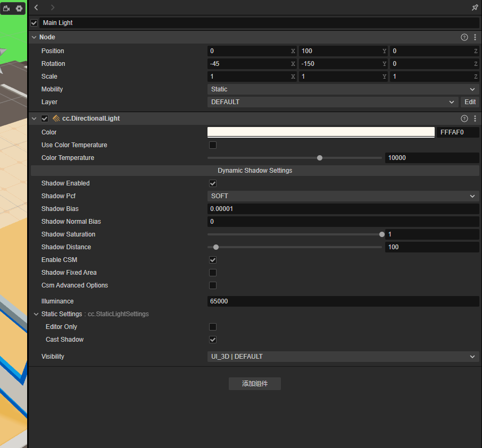Click the 添加组件 button
482x448 pixels.
click(x=255, y=384)
